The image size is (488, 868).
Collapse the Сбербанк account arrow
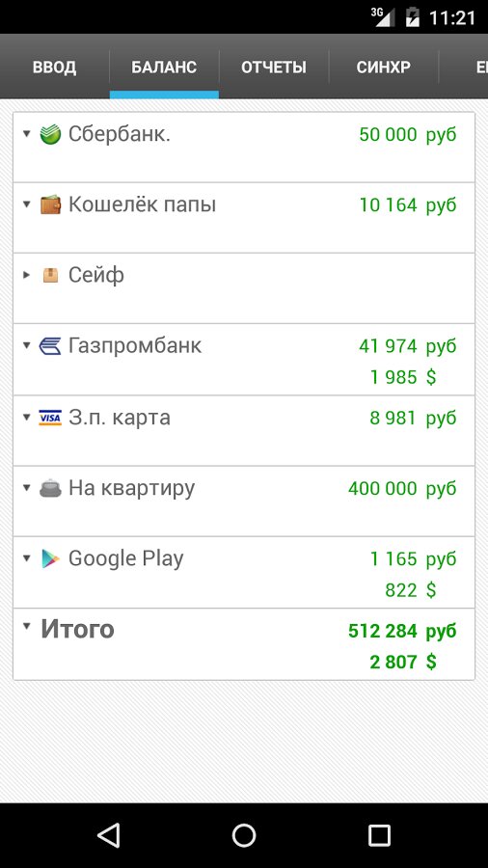(x=27, y=133)
